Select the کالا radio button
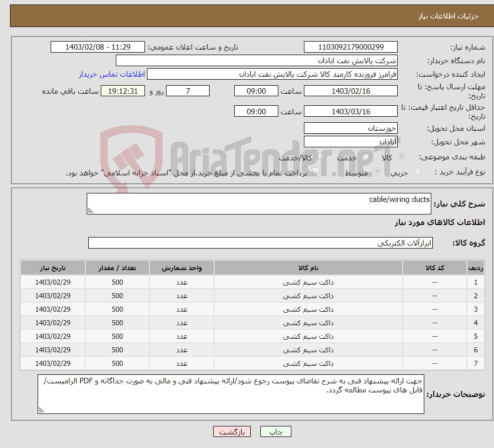 pos(401,156)
